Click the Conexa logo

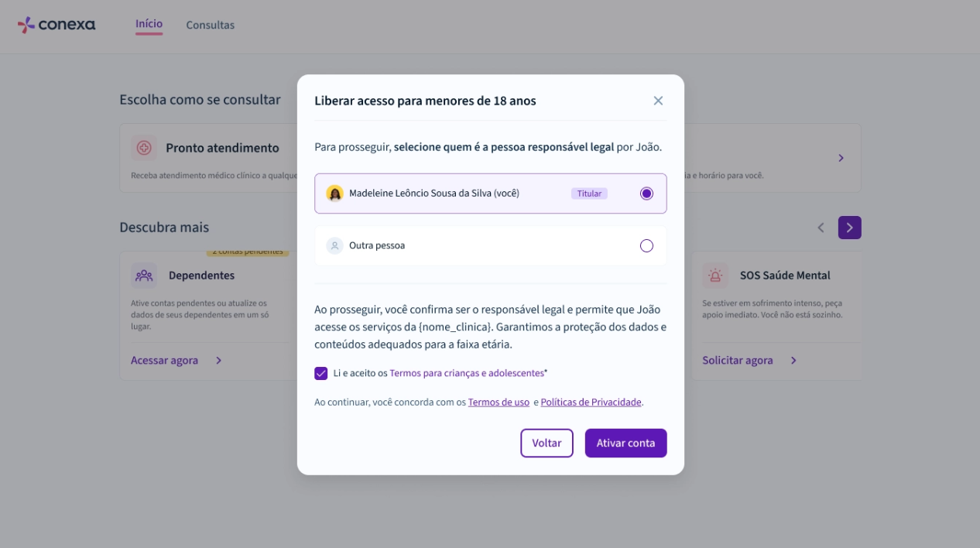(57, 25)
